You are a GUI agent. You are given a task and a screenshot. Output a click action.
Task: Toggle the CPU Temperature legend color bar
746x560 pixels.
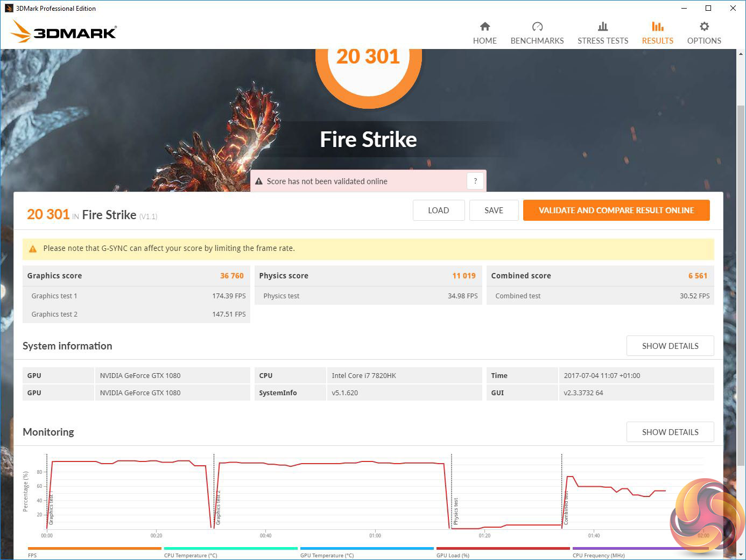tap(231, 549)
